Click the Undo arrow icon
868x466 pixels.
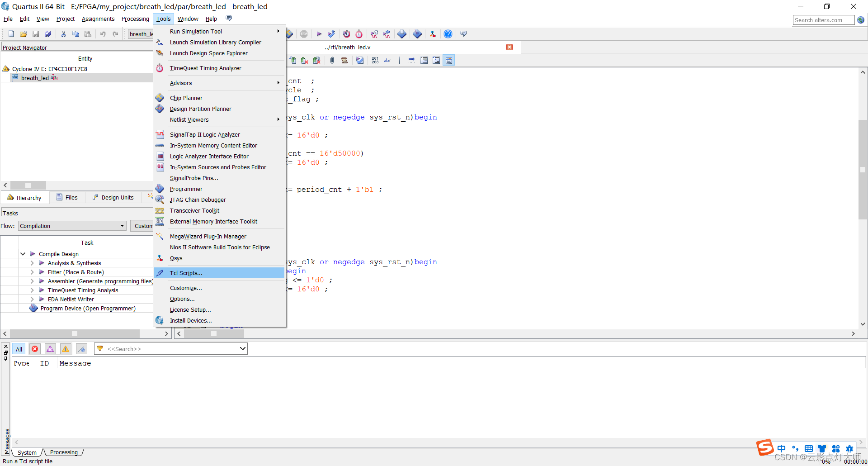pyautogui.click(x=103, y=34)
